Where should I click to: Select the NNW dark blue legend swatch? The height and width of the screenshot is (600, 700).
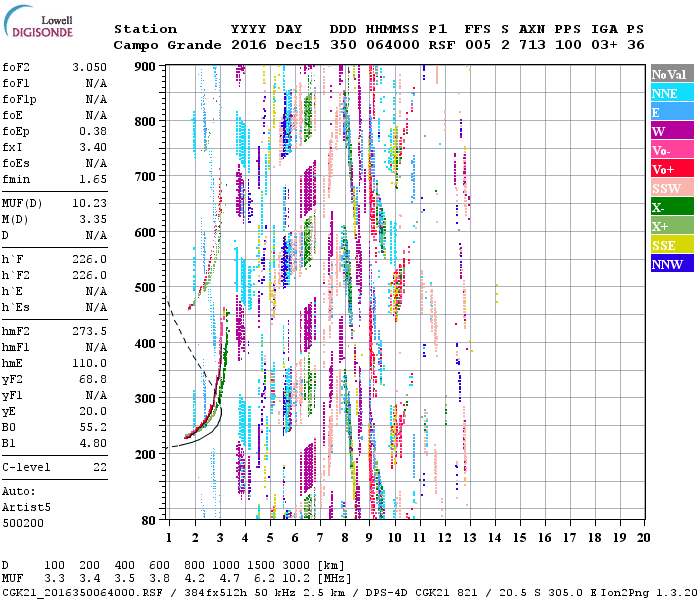click(x=672, y=263)
